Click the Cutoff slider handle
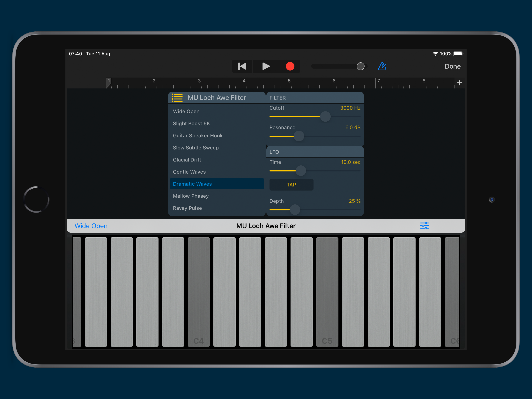Image resolution: width=532 pixels, height=399 pixels. [x=325, y=117]
